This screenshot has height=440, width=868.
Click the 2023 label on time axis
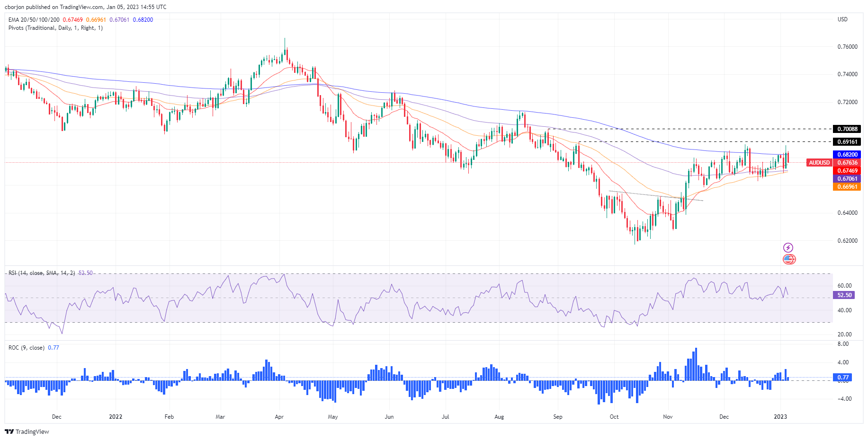(x=780, y=417)
